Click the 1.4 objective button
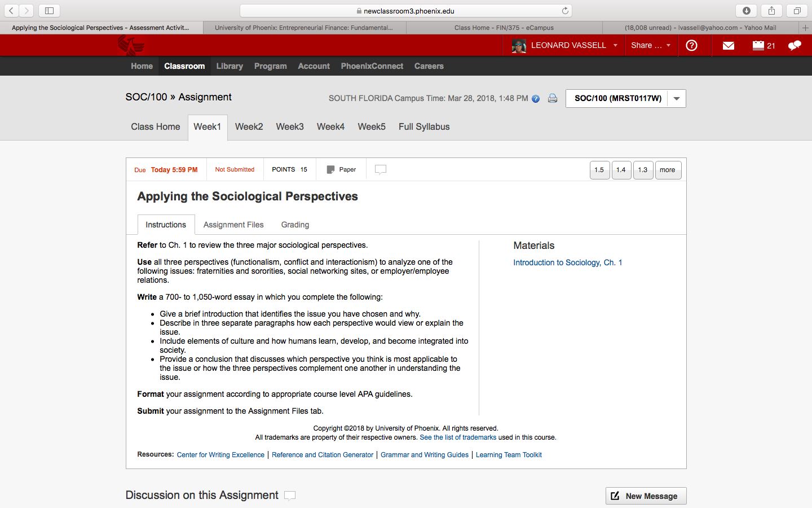812x508 pixels. coord(621,170)
